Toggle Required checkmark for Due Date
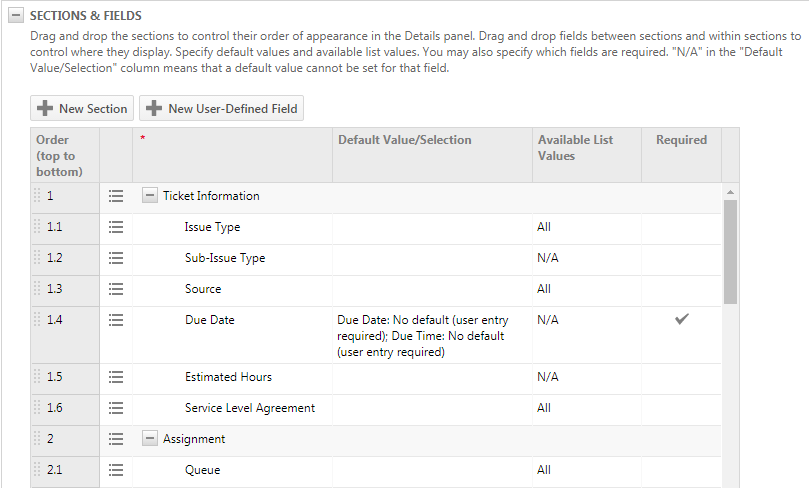 (681, 320)
